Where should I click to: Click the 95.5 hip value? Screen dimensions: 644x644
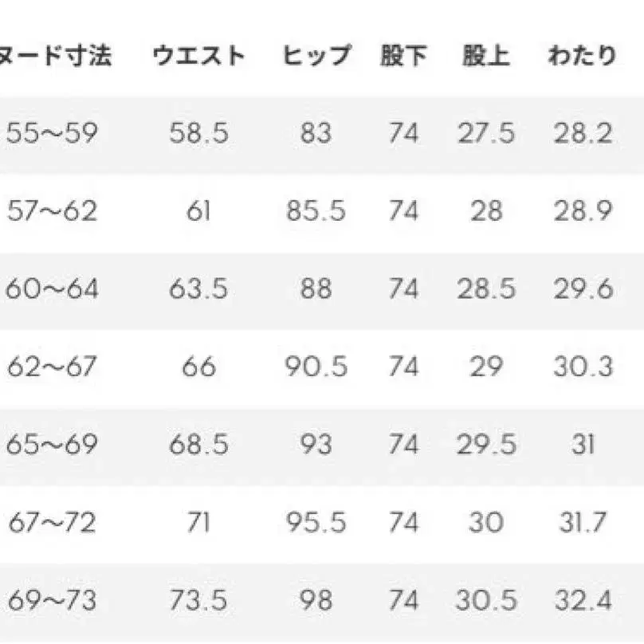pos(316,522)
